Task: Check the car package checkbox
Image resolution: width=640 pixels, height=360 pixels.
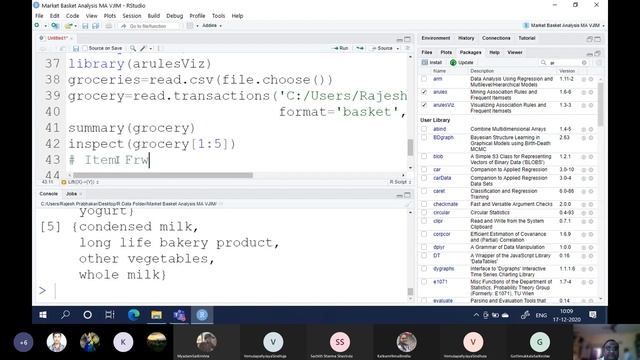Action: pos(424,169)
